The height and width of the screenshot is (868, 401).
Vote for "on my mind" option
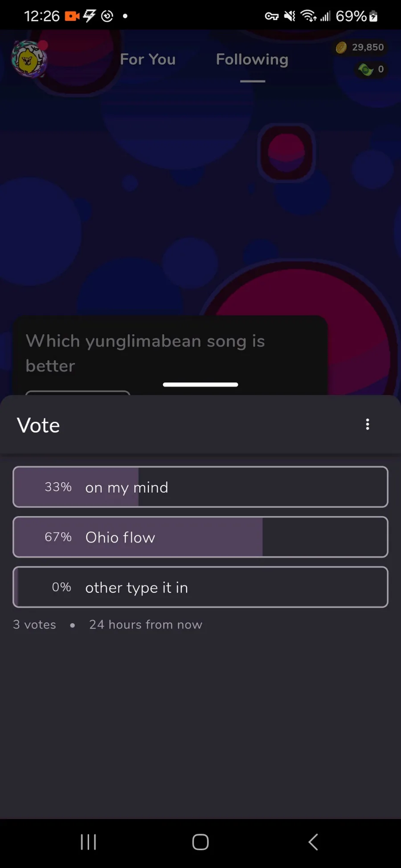pos(200,487)
